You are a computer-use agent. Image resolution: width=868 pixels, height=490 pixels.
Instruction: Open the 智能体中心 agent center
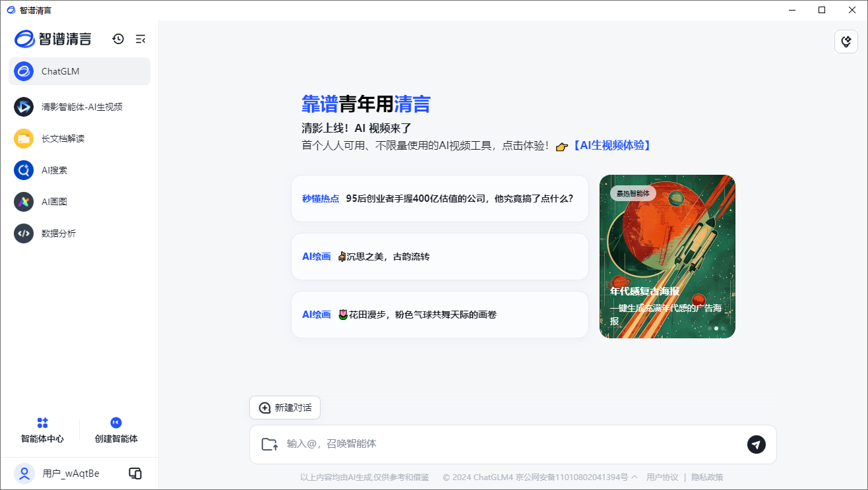pyautogui.click(x=42, y=429)
